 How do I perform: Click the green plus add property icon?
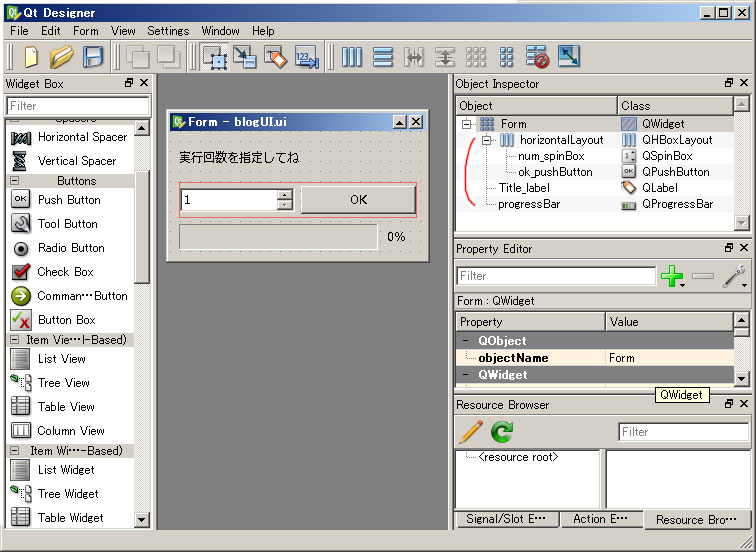[x=672, y=276]
